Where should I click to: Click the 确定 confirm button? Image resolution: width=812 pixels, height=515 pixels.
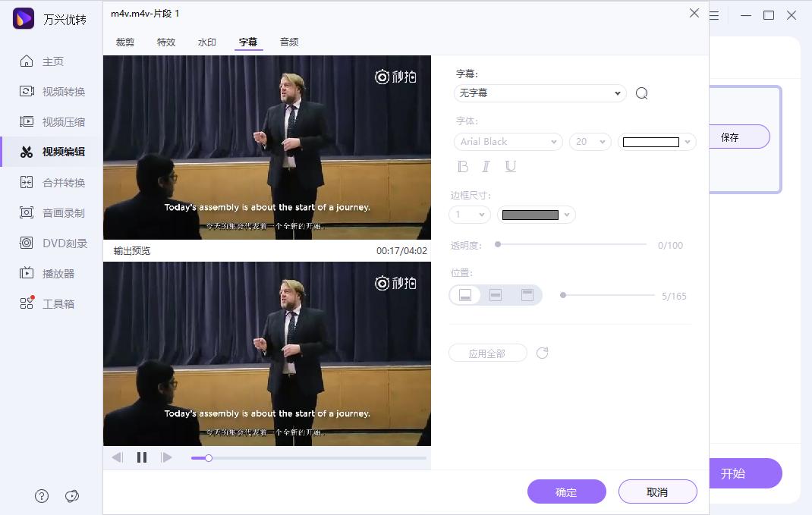(x=567, y=491)
